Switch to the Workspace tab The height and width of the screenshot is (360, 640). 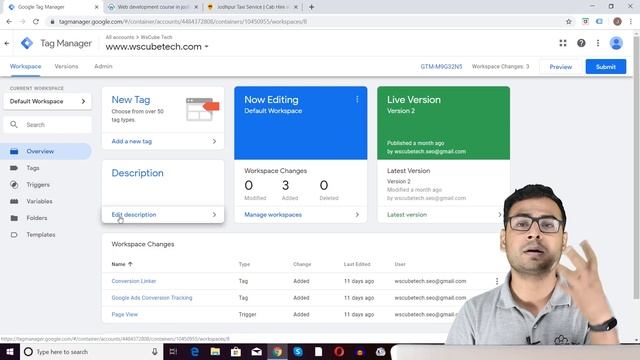25,66
